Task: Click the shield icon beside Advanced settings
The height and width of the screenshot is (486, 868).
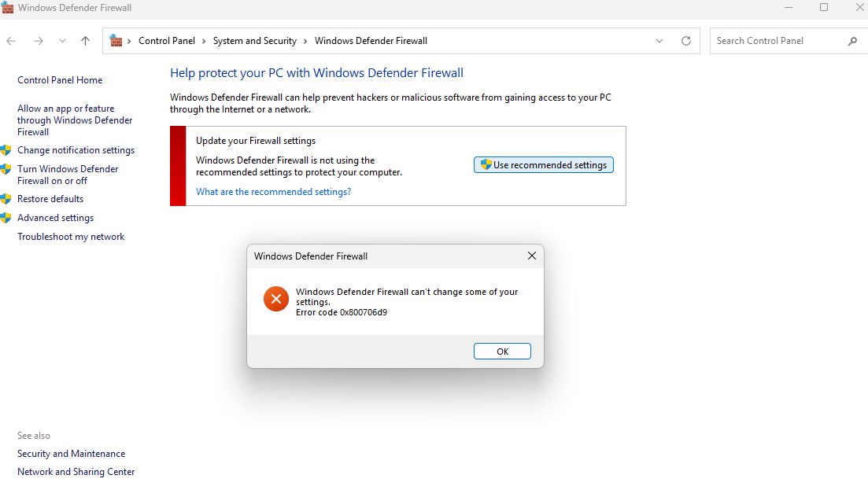Action: point(6,218)
